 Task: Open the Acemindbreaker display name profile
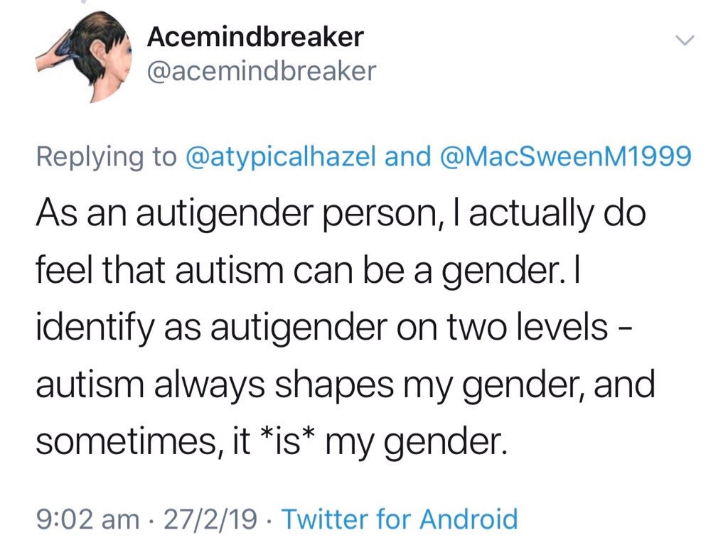255,37
